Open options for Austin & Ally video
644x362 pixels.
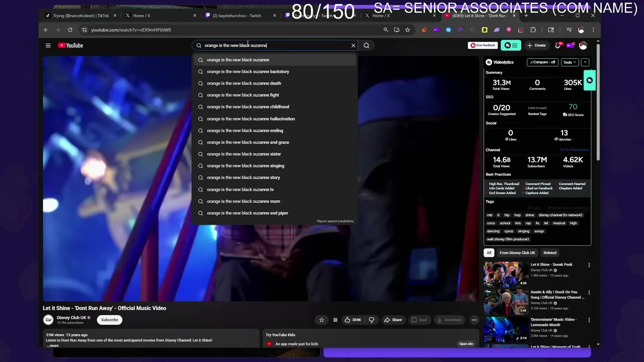(x=589, y=292)
